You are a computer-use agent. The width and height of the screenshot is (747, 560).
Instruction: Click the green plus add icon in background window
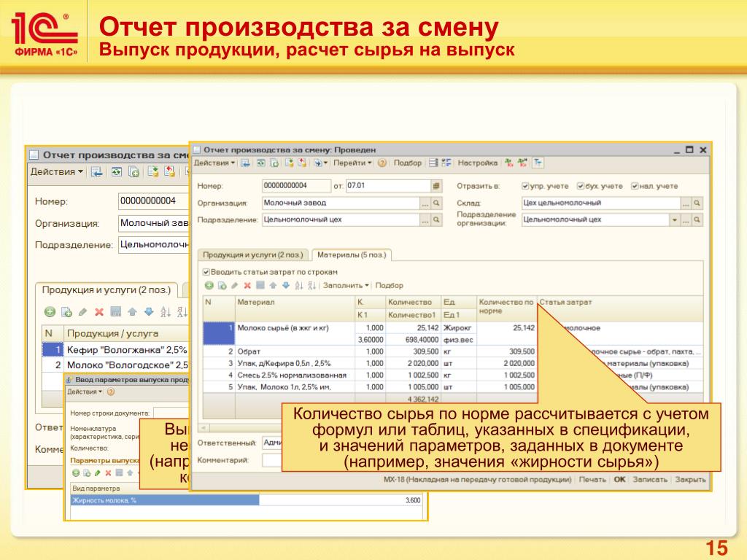(50, 312)
